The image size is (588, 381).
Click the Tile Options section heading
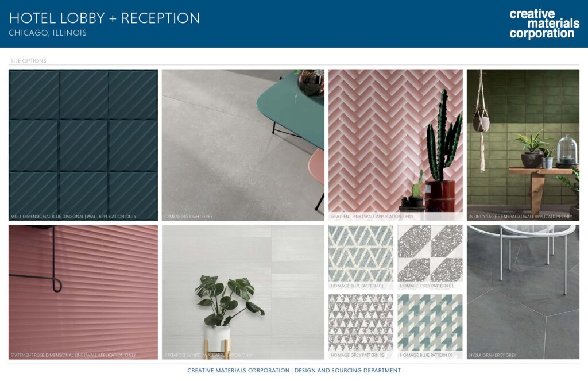pyautogui.click(x=28, y=61)
